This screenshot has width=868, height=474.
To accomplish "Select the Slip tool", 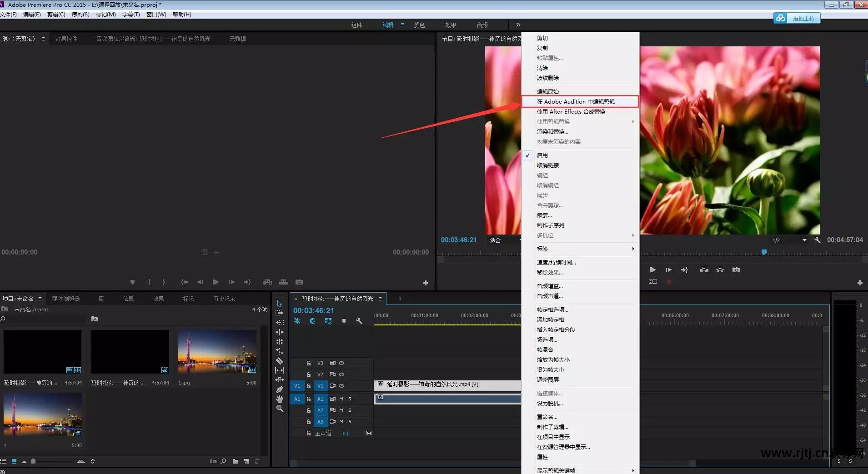I will click(x=280, y=370).
